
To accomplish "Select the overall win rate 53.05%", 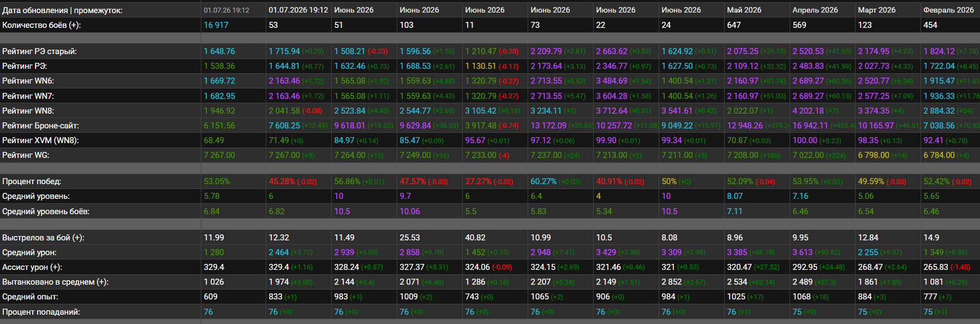I will point(217,181).
